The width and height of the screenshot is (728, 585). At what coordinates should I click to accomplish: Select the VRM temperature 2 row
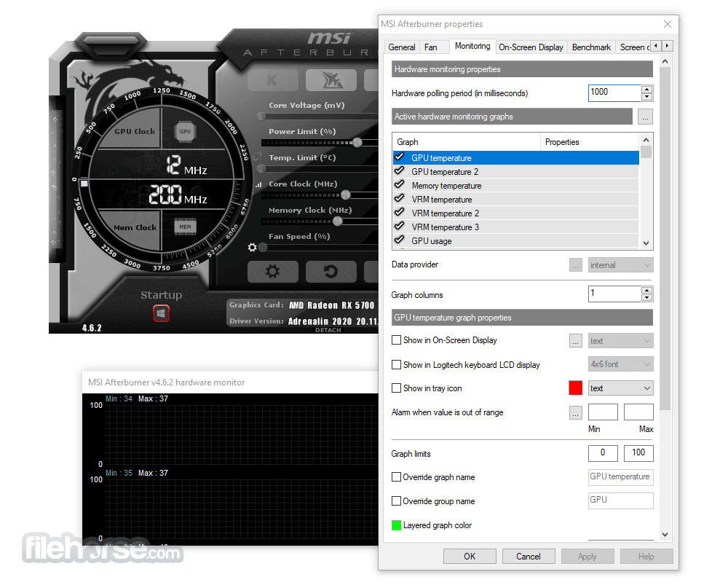click(516, 213)
